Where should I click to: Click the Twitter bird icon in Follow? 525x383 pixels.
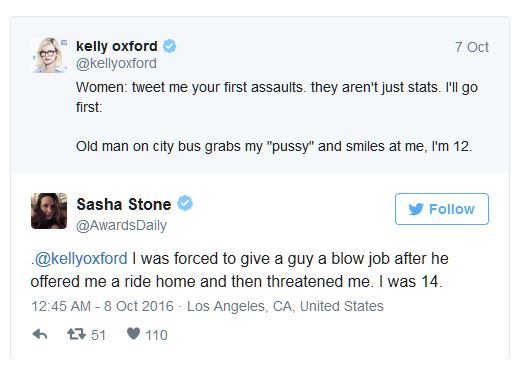416,209
